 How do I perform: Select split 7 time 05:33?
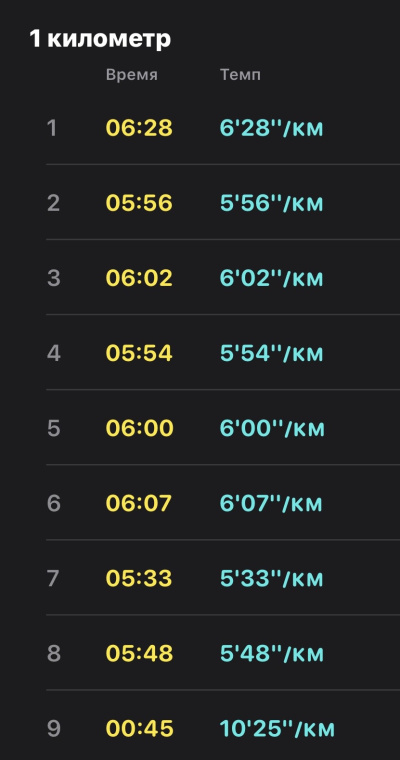pos(139,578)
